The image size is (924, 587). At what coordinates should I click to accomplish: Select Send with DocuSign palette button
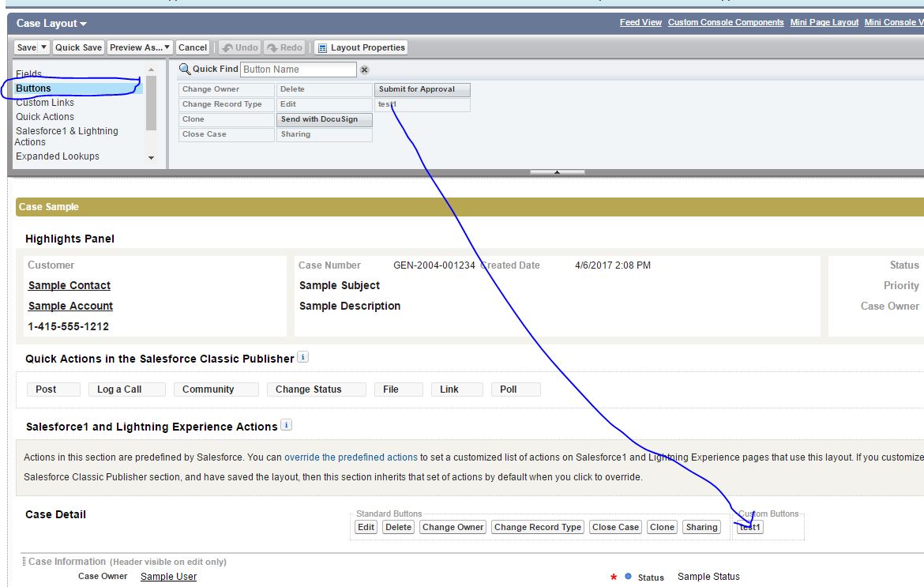[324, 119]
